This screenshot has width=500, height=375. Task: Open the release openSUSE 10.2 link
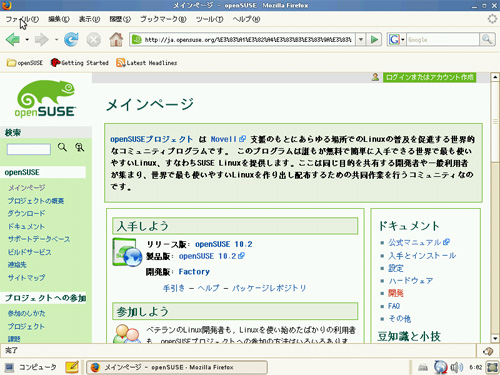pyautogui.click(x=224, y=244)
